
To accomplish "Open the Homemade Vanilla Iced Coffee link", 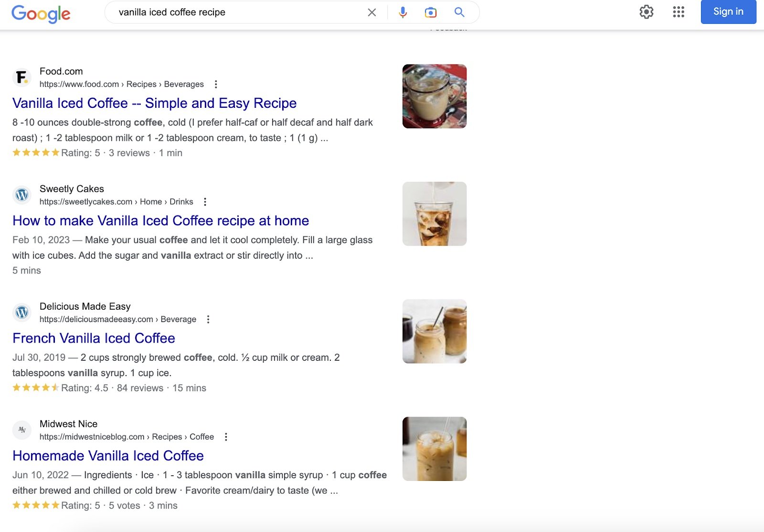I will (108, 456).
